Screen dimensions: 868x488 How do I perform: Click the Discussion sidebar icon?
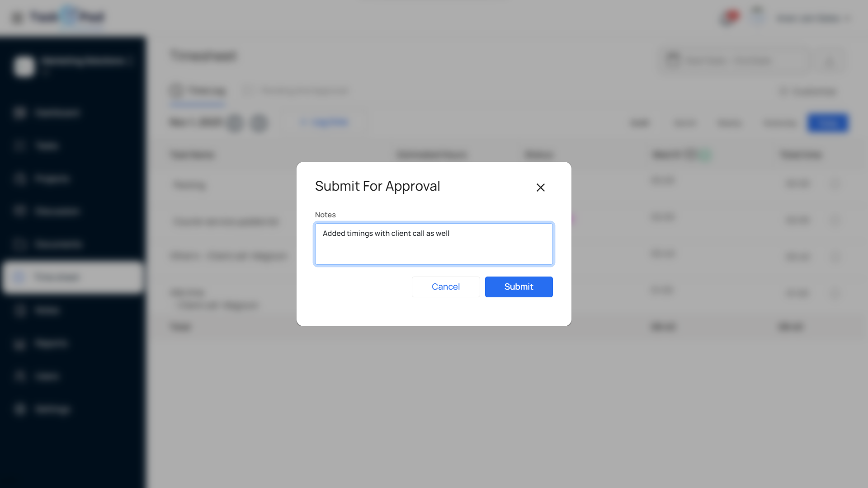point(19,211)
